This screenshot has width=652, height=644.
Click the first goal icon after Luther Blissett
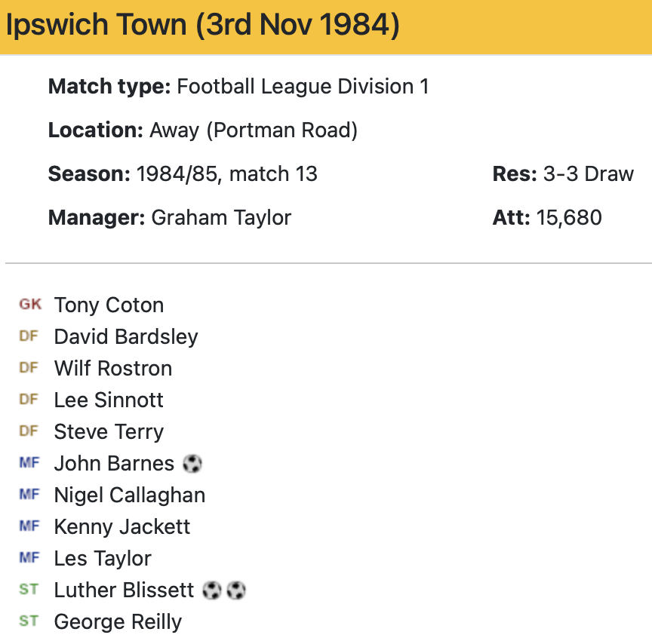point(212,590)
